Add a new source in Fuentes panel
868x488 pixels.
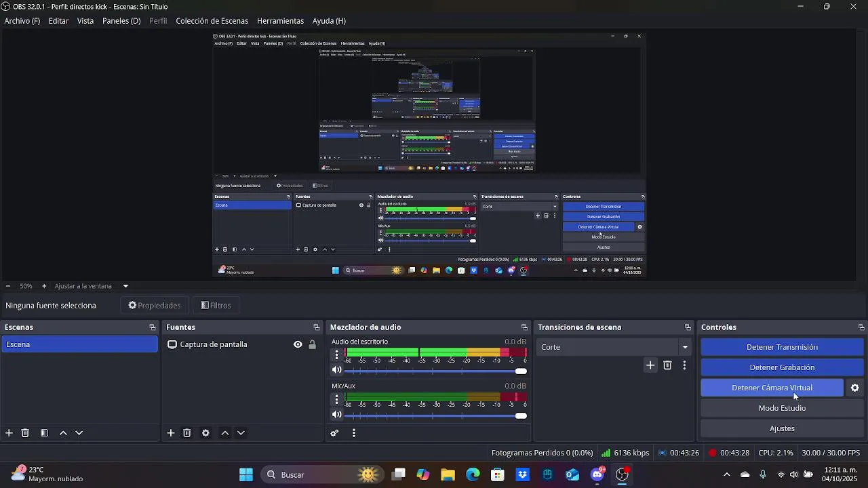click(171, 433)
